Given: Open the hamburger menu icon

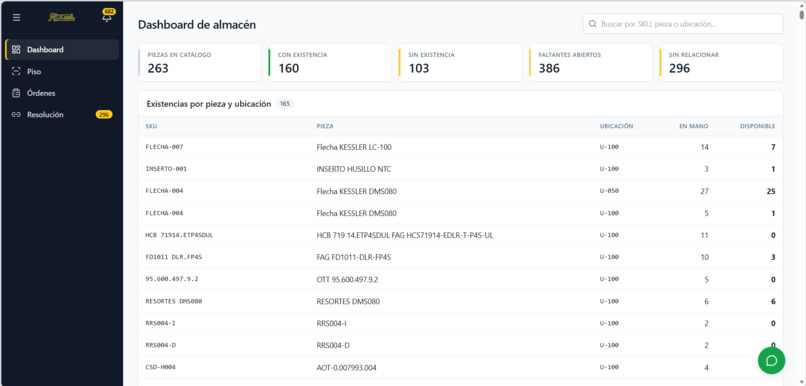Looking at the screenshot, I should point(17,17).
